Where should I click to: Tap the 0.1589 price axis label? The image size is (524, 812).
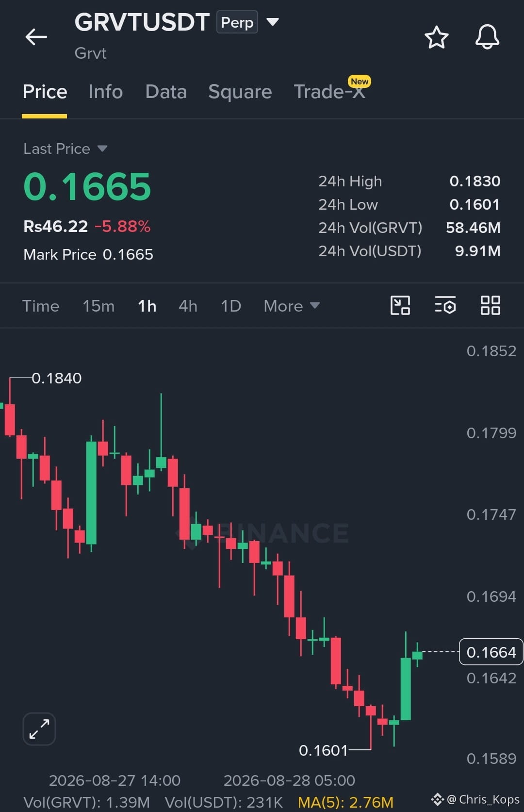[491, 758]
